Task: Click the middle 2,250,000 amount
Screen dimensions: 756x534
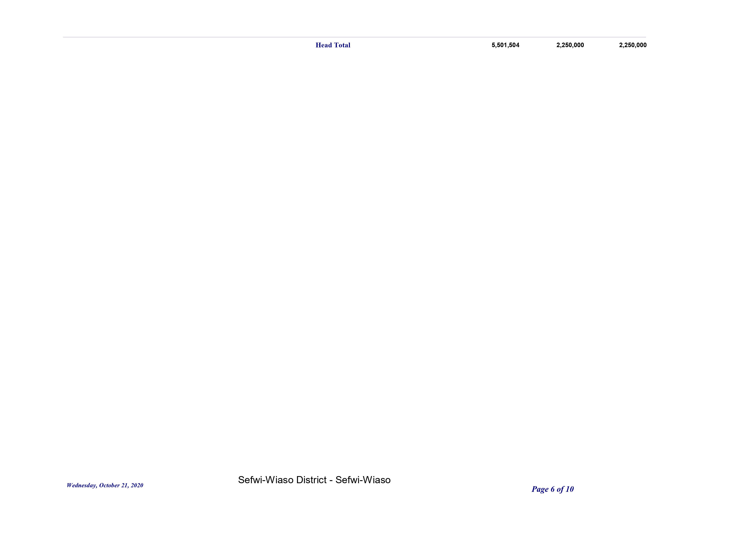Action: (x=570, y=45)
